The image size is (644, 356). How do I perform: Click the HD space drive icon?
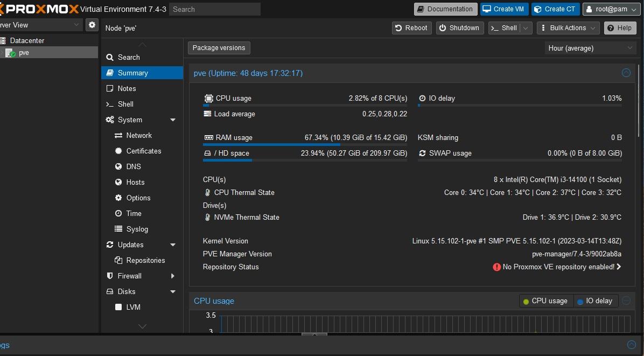pyautogui.click(x=207, y=153)
